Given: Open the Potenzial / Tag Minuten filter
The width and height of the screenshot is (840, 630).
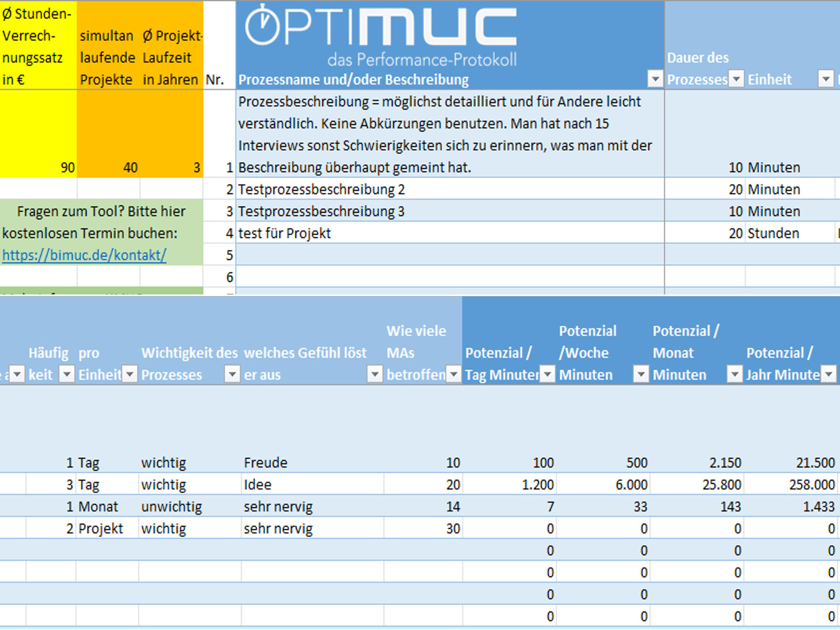Looking at the screenshot, I should [548, 374].
